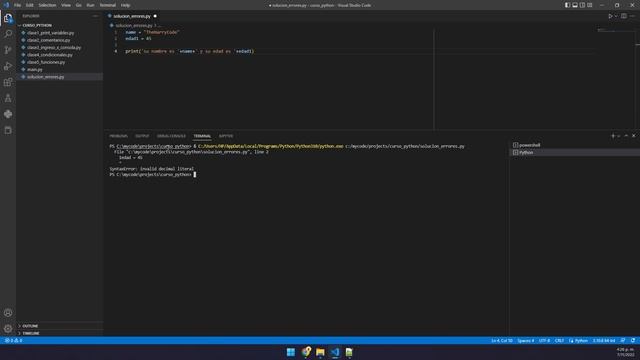Open the Explorer view in activity bar
This screenshot has width=640, height=360.
tap(8, 18)
